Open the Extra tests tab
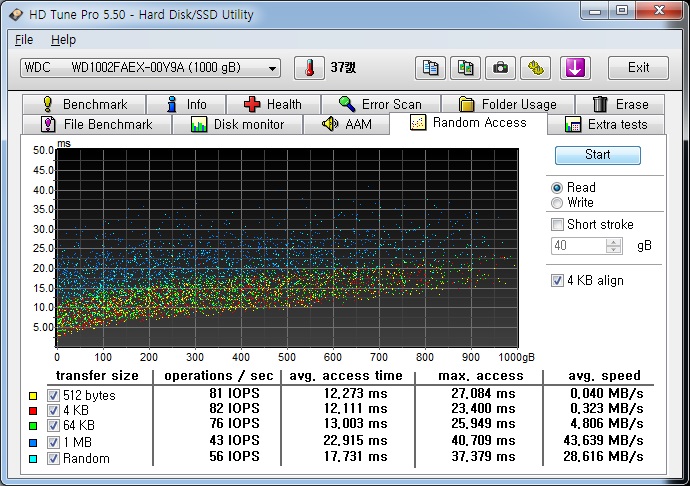The width and height of the screenshot is (690, 486). (x=606, y=124)
